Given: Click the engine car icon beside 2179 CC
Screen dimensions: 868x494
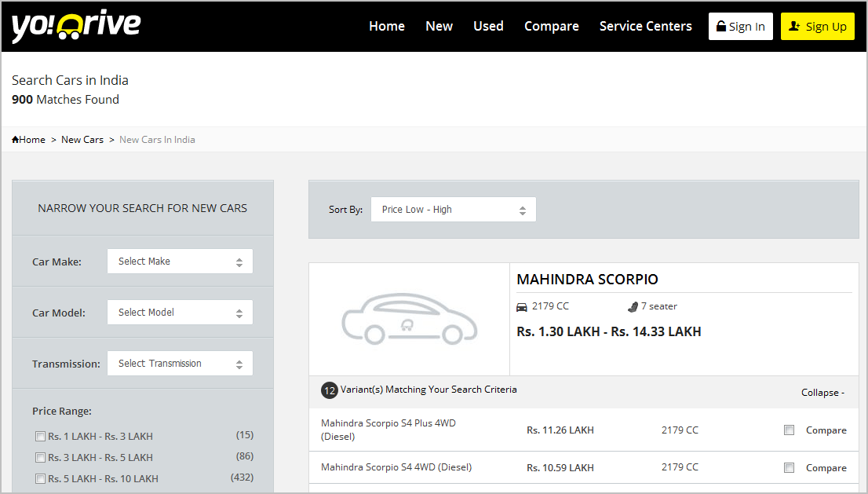Looking at the screenshot, I should (521, 307).
